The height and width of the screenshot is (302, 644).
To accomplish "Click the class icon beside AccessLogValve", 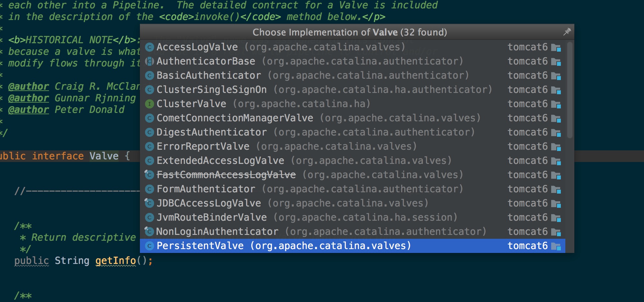I will tap(149, 47).
